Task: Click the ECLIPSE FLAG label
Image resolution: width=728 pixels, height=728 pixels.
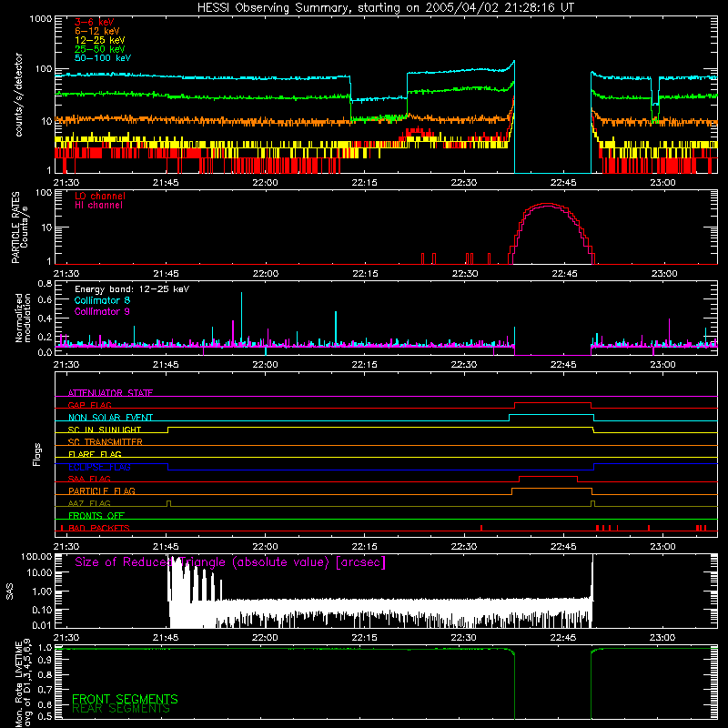Action: pyautogui.click(x=99, y=467)
